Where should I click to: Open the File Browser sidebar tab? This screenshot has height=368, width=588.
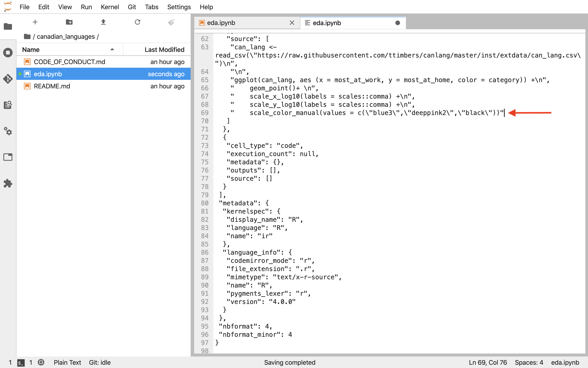(8, 26)
